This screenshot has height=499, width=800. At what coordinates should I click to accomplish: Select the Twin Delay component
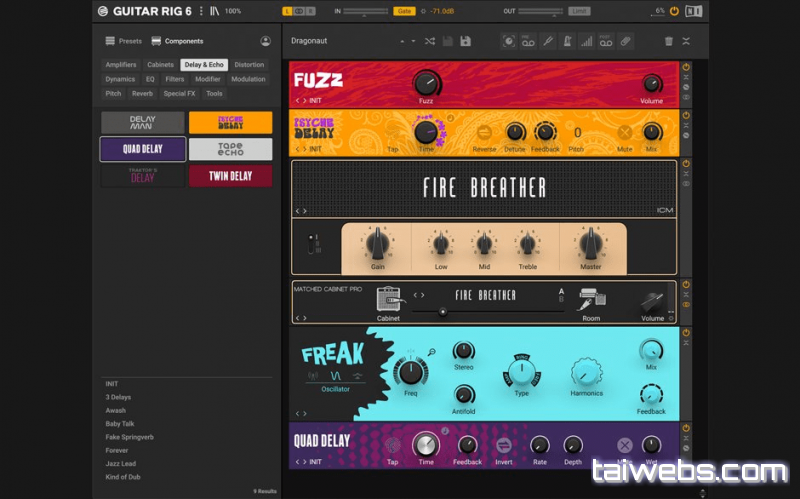tap(230, 176)
